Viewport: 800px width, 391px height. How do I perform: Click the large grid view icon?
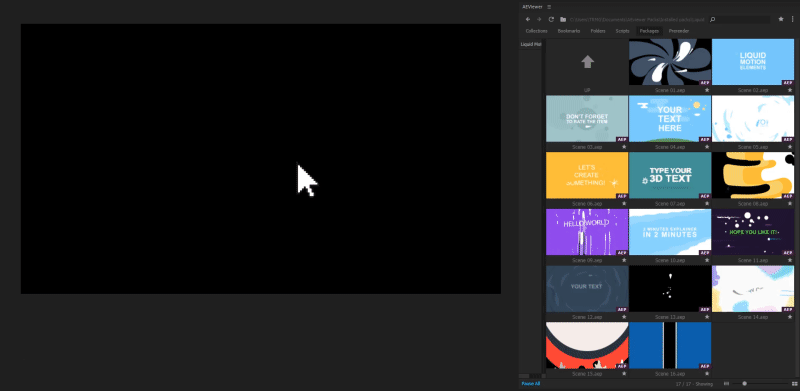795,383
